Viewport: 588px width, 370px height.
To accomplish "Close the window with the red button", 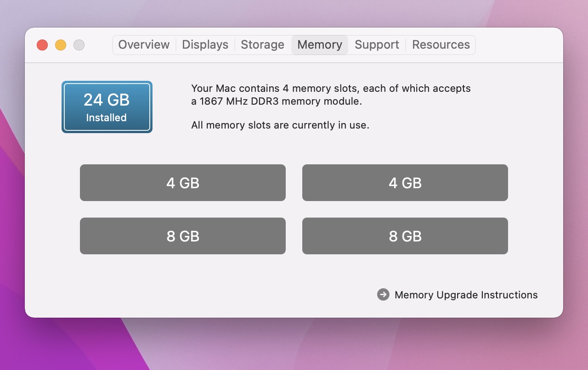I will coord(42,45).
